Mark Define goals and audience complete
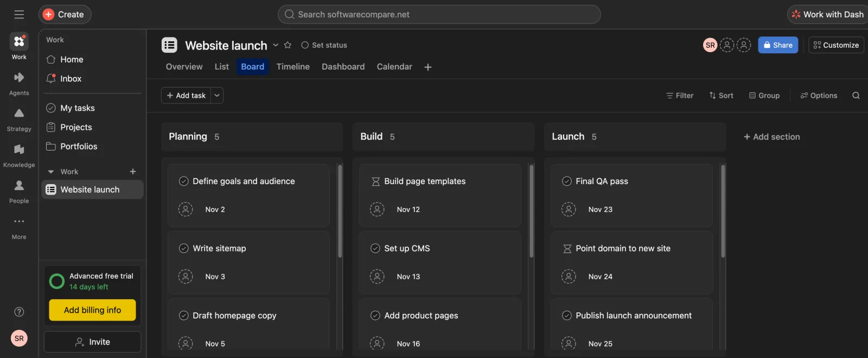The image size is (868, 358). 184,181
